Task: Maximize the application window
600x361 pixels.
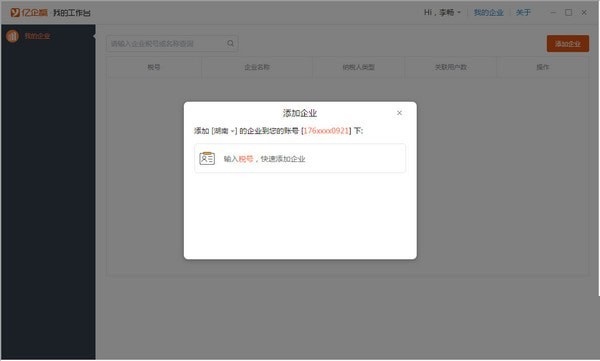Action: coord(569,13)
